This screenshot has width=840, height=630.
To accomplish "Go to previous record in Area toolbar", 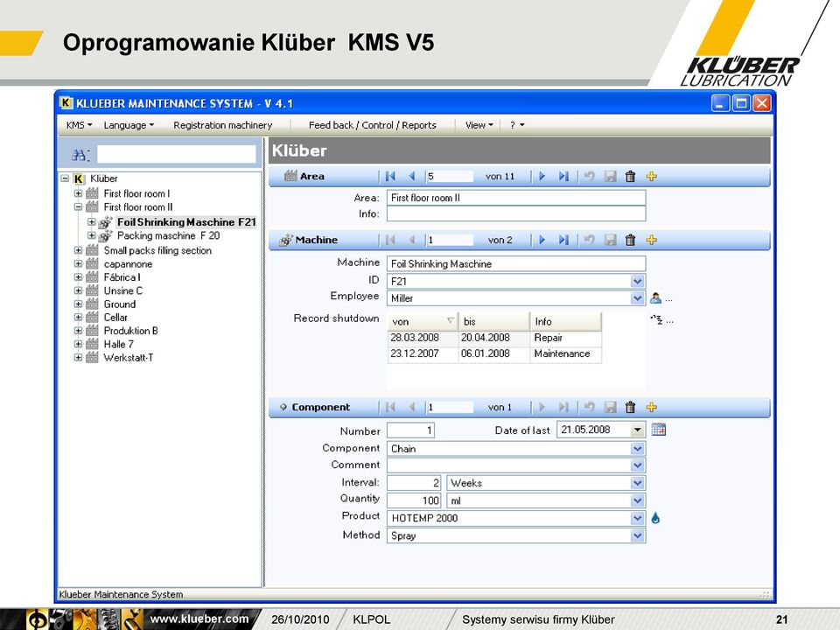I will click(412, 176).
